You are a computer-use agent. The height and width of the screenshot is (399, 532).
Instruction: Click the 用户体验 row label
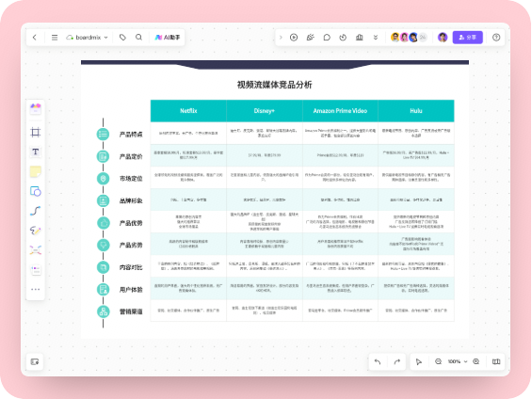[131, 290]
